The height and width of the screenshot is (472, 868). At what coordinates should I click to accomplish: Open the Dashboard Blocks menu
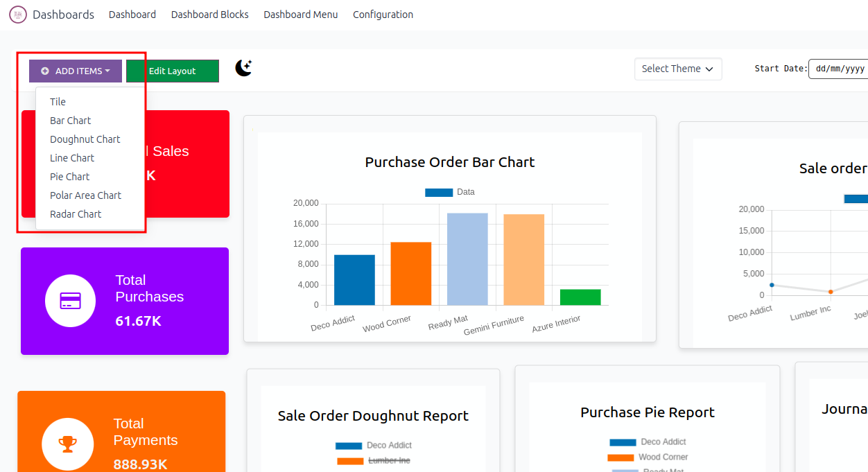click(209, 15)
